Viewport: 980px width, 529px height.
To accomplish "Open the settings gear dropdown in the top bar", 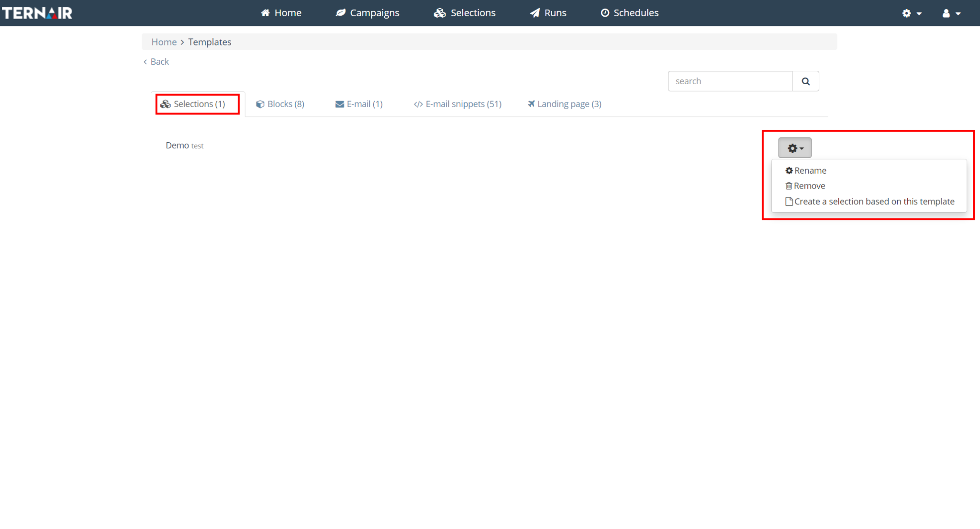I will pyautogui.click(x=912, y=13).
